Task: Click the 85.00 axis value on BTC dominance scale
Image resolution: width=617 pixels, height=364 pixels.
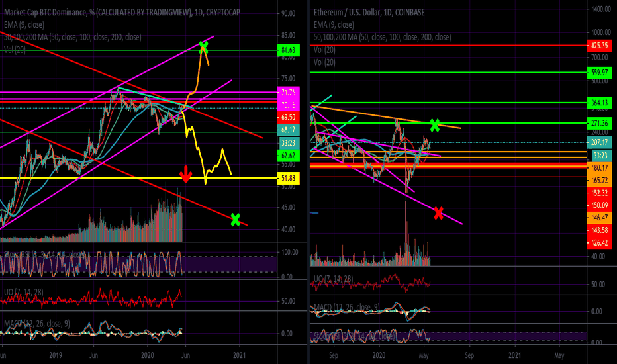Action: click(289, 36)
